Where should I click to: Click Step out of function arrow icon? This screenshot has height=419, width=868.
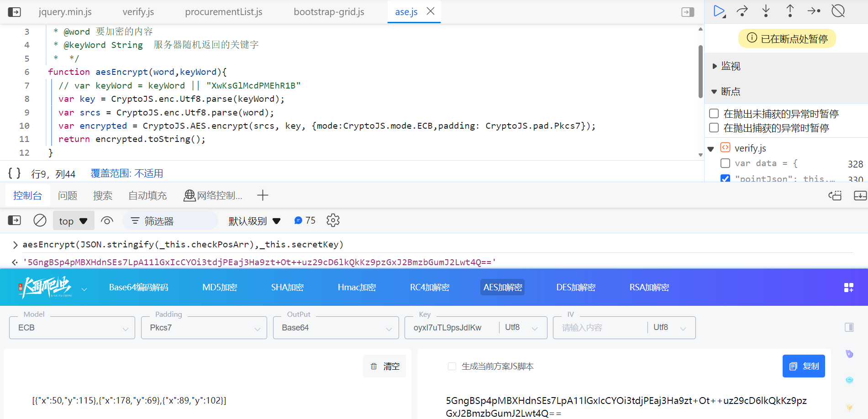(790, 11)
